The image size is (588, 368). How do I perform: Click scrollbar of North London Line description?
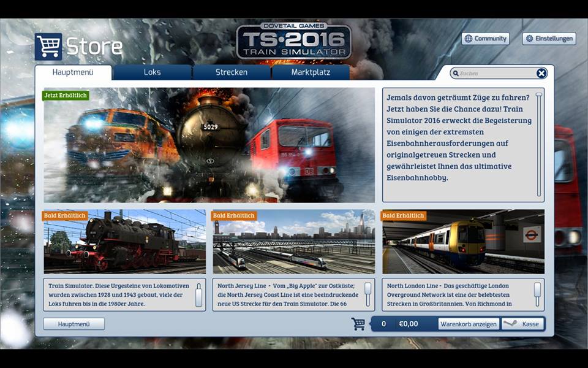tap(537, 295)
